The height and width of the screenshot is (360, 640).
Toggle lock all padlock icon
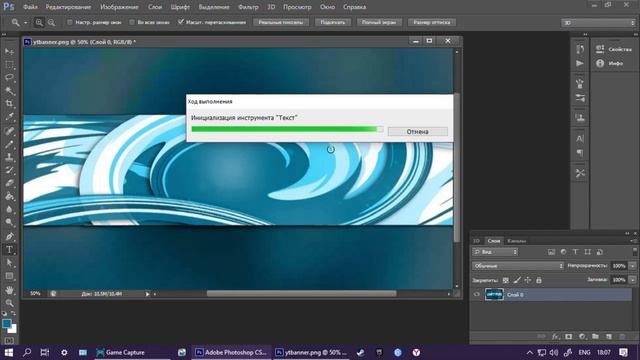click(539, 280)
